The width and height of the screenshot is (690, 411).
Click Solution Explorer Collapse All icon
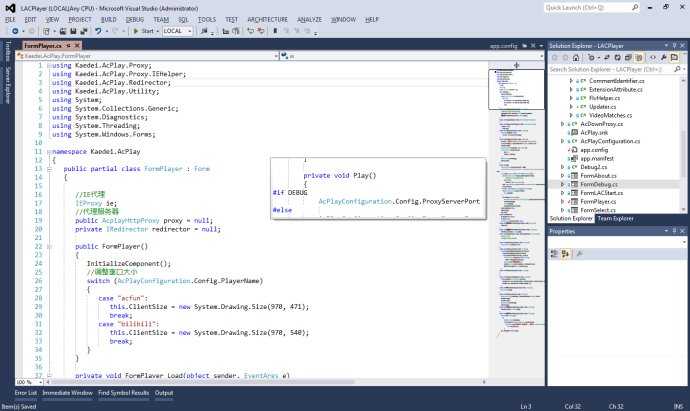click(x=628, y=58)
